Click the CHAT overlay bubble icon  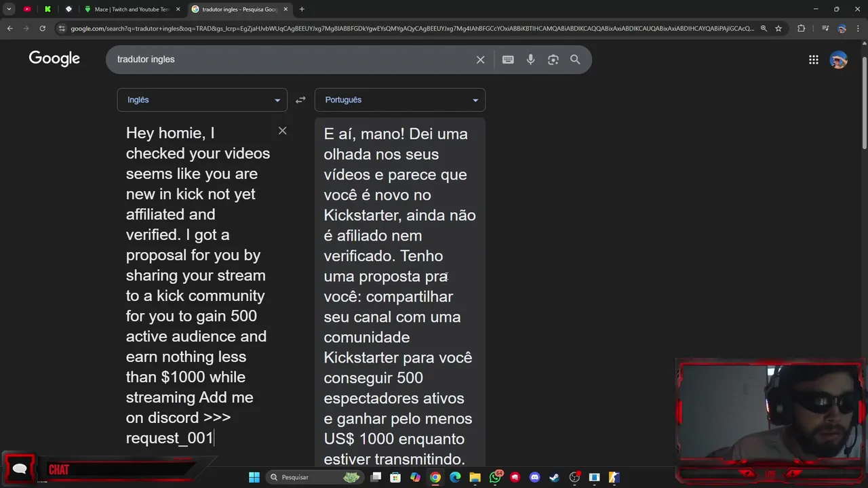20,469
